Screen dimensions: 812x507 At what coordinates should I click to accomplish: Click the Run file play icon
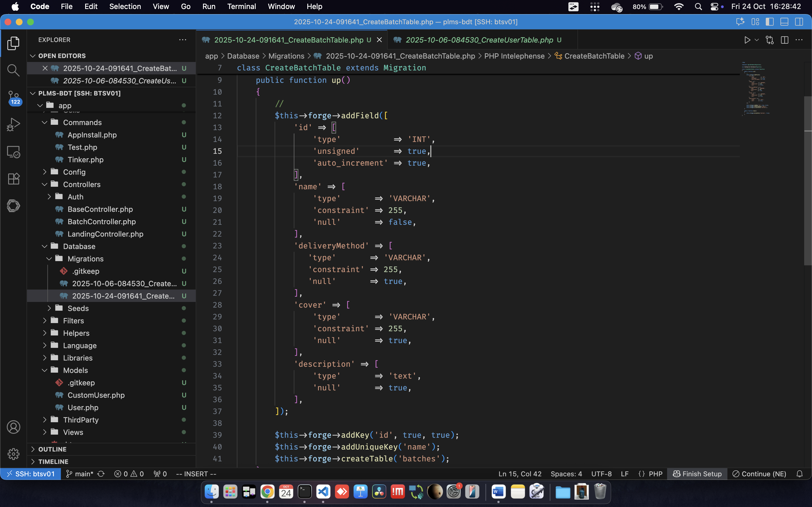(747, 40)
